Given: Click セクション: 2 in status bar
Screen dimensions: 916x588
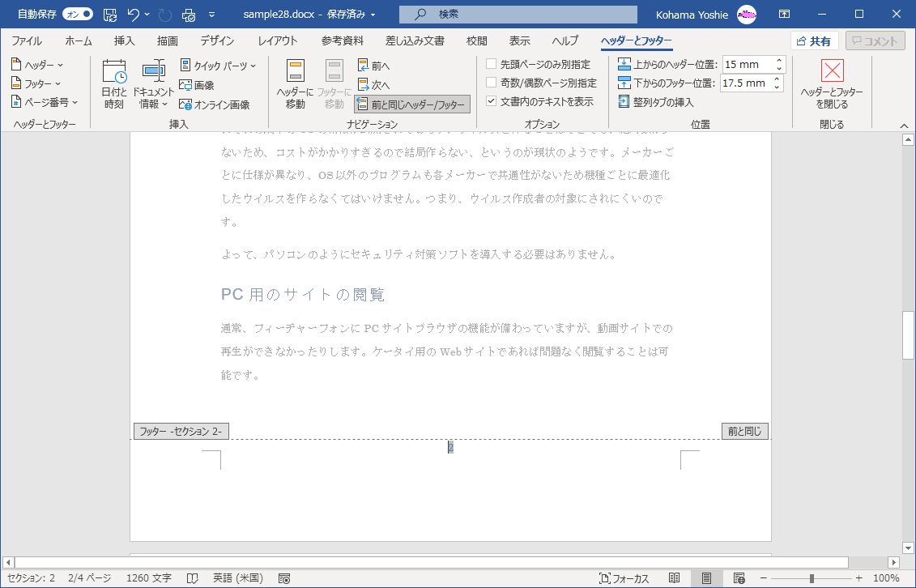Looking at the screenshot, I should pyautogui.click(x=32, y=578).
